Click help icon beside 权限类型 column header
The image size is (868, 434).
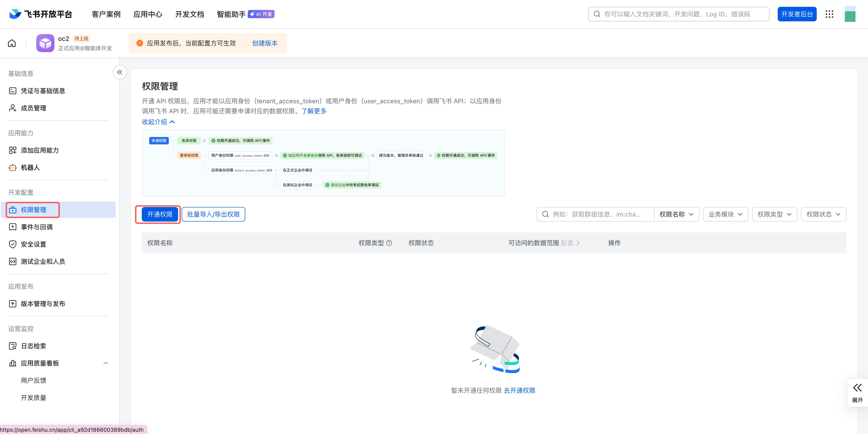(x=389, y=243)
